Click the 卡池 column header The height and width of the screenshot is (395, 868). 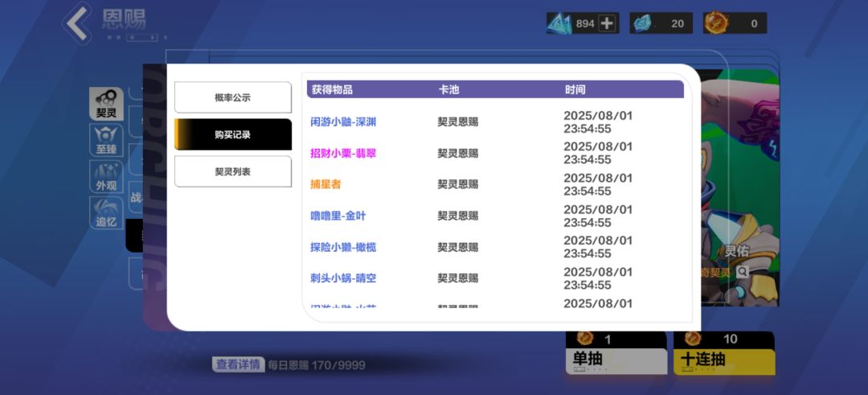449,90
